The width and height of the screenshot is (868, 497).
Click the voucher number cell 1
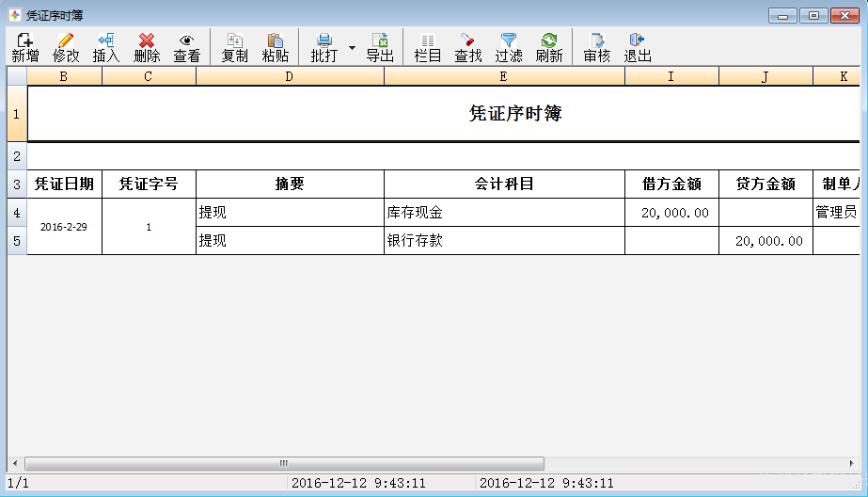[x=149, y=227]
